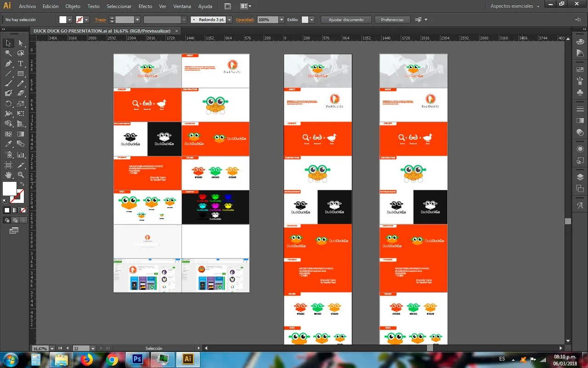Screen dimensions: 588x368
Task: Select the Artboard tool
Action: point(8,165)
